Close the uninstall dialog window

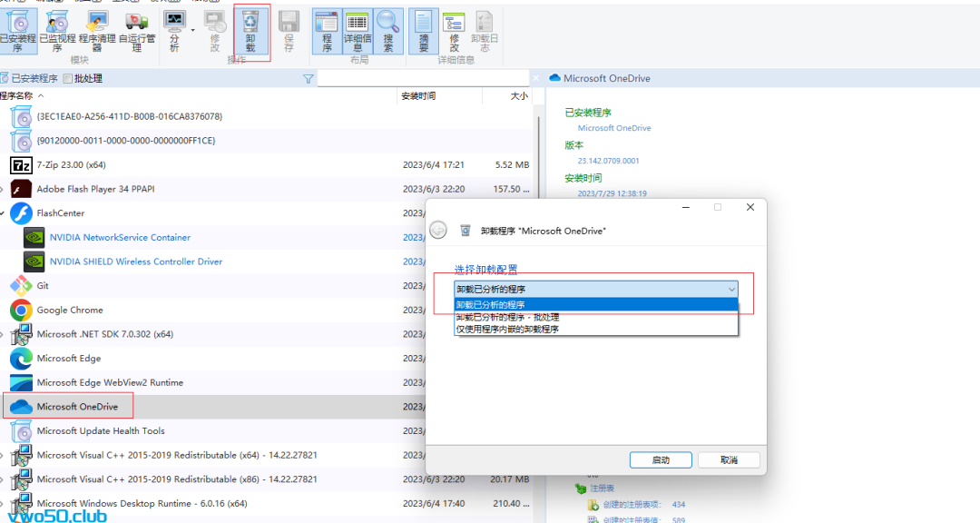point(750,207)
